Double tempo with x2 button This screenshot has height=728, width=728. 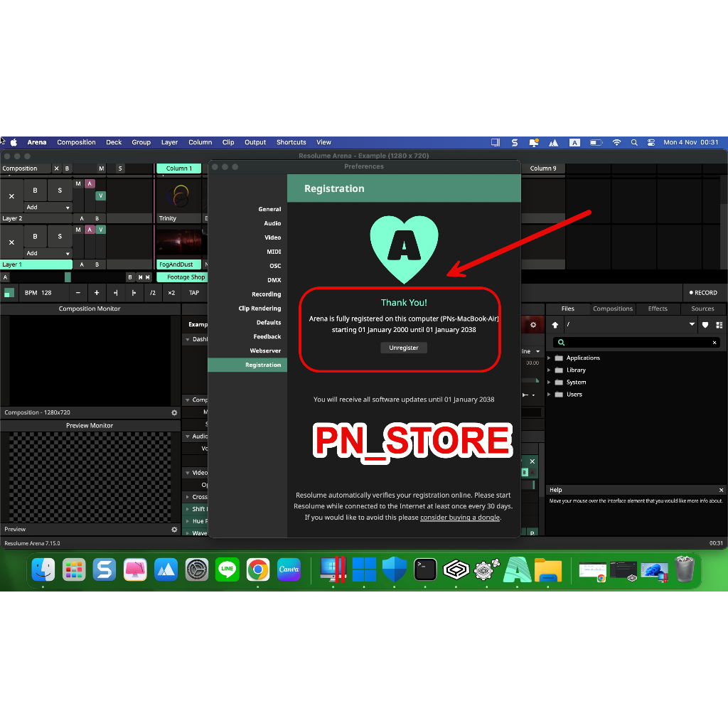point(171,293)
